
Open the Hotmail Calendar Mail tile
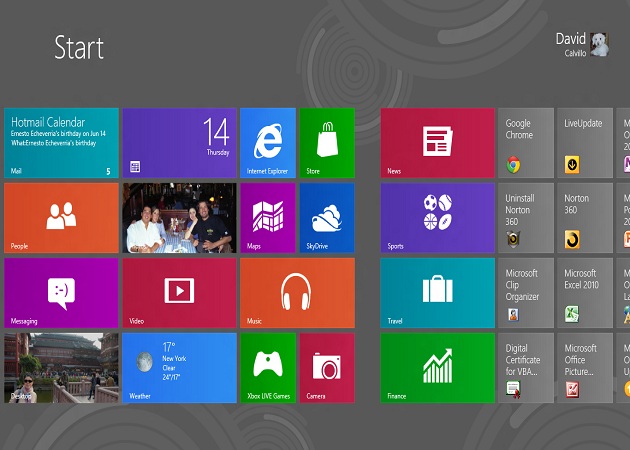tap(61, 142)
